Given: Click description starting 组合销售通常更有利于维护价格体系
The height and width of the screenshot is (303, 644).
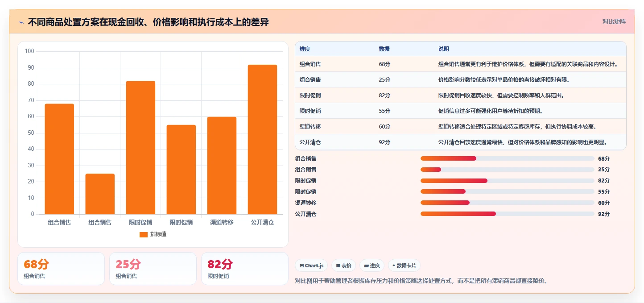Looking at the screenshot, I should pos(528,64).
